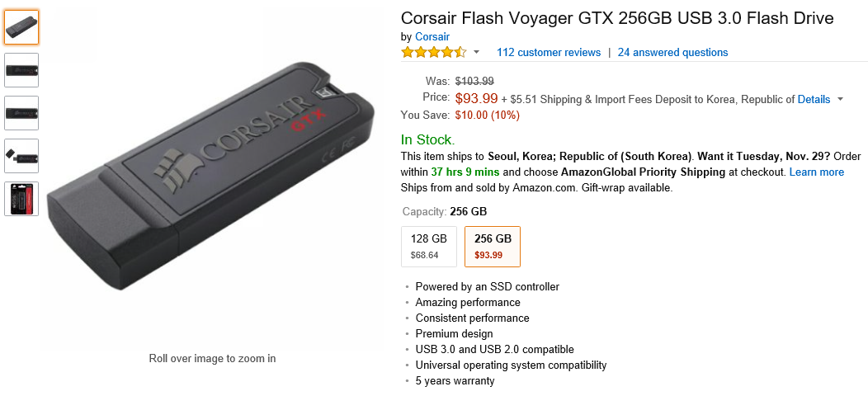
Task: Open the 112 customer reviews link
Action: click(x=549, y=53)
